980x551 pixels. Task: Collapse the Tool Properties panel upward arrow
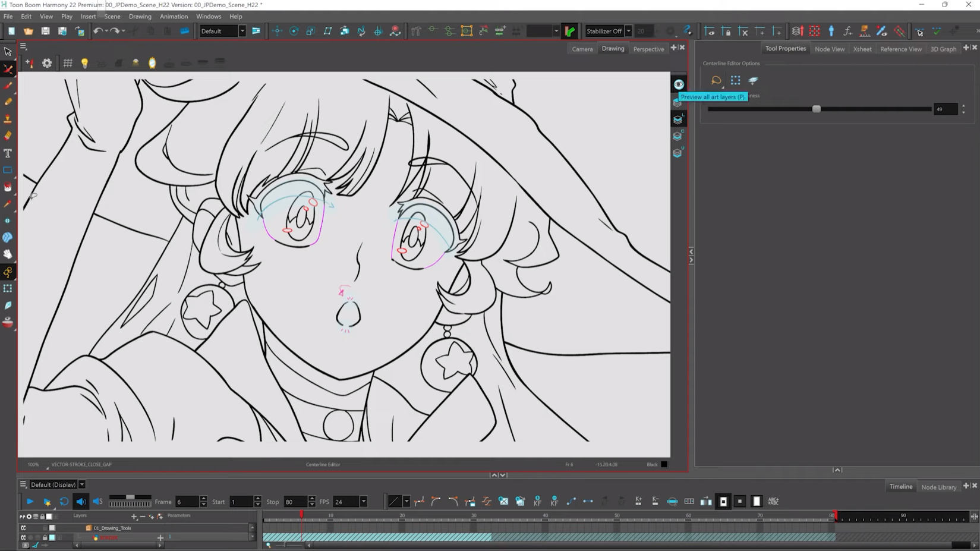(x=837, y=470)
